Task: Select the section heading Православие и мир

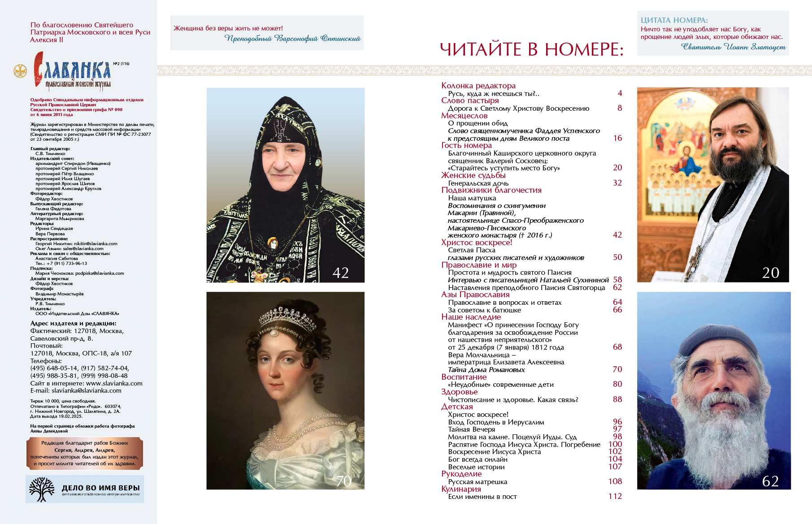Action: (x=479, y=265)
